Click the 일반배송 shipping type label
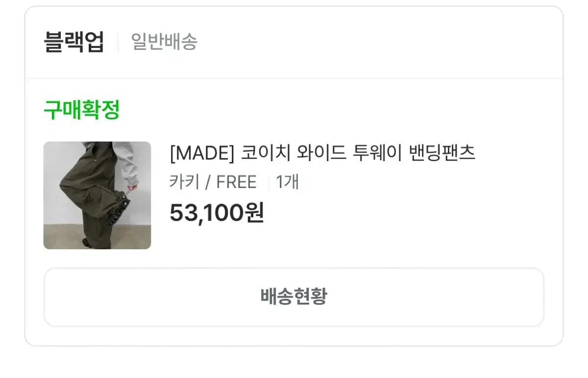Image resolution: width=588 pixels, height=378 pixels. pyautogui.click(x=164, y=42)
